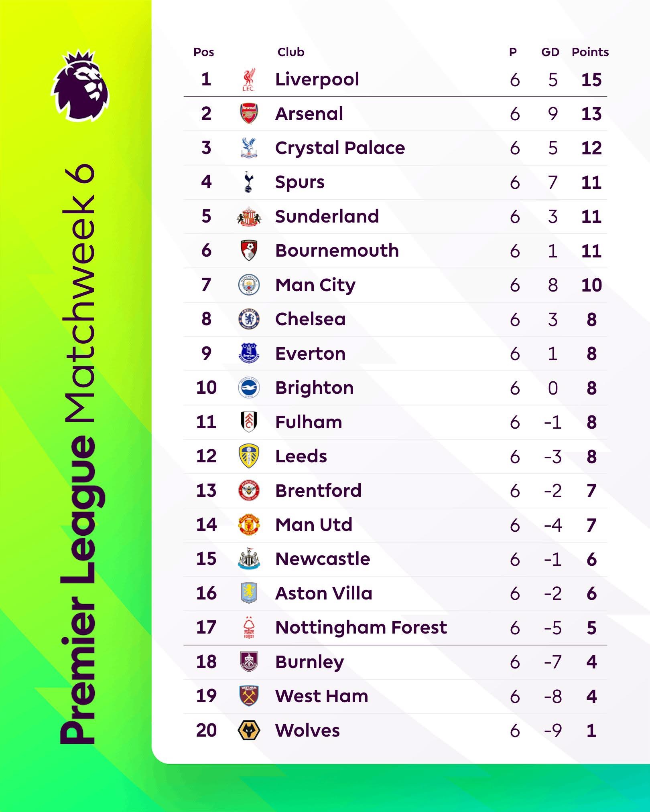This screenshot has width=650, height=812.
Task: Click the Club column header
Action: (x=291, y=52)
